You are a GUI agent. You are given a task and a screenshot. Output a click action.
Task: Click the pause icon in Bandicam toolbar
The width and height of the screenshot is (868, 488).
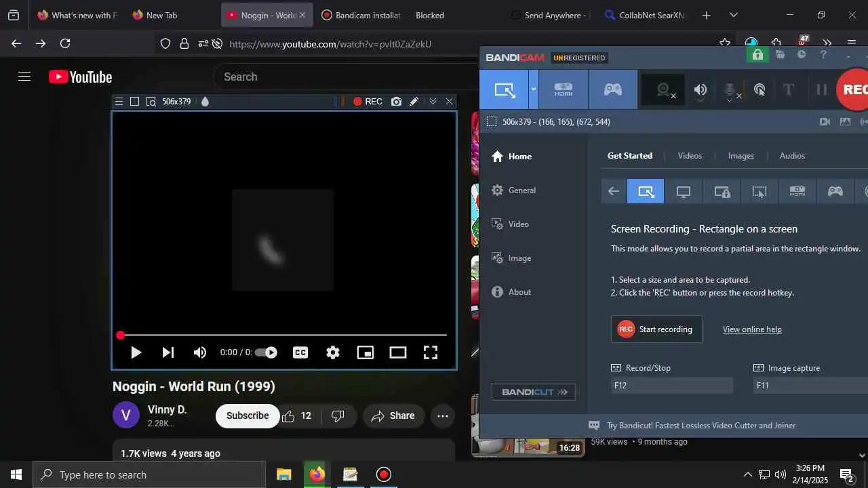point(821,89)
